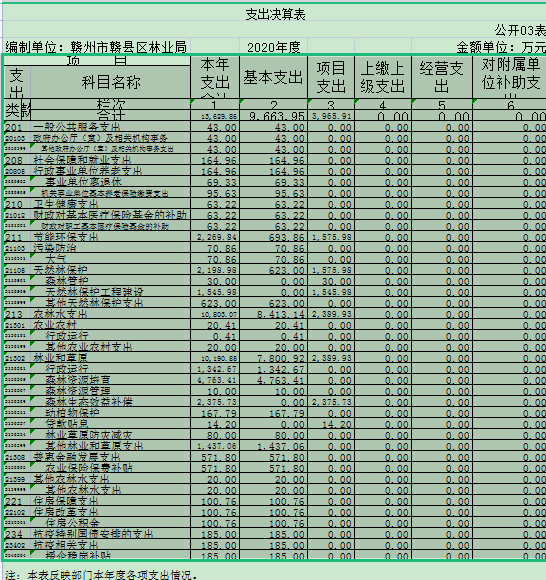The width and height of the screenshot is (546, 580).
Task: Click the row name 天然林保护工程建设
Action: 94,292
